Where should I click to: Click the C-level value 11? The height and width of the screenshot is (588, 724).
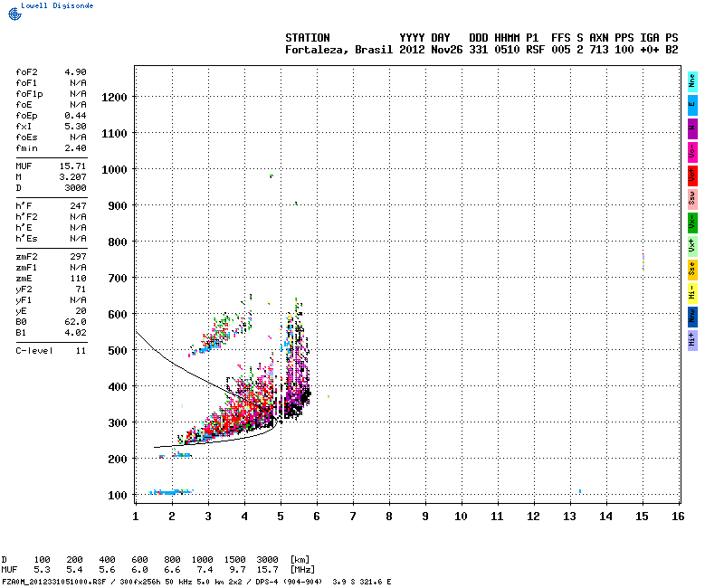81,351
